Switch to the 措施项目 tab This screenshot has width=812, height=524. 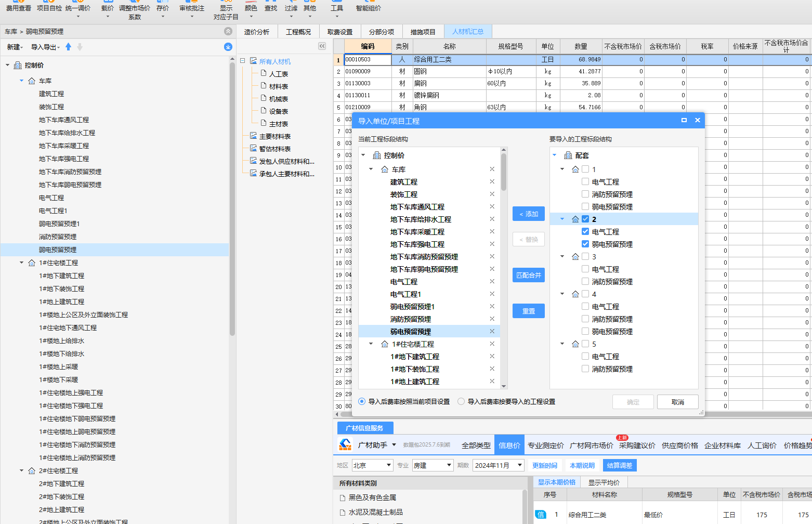(x=423, y=32)
